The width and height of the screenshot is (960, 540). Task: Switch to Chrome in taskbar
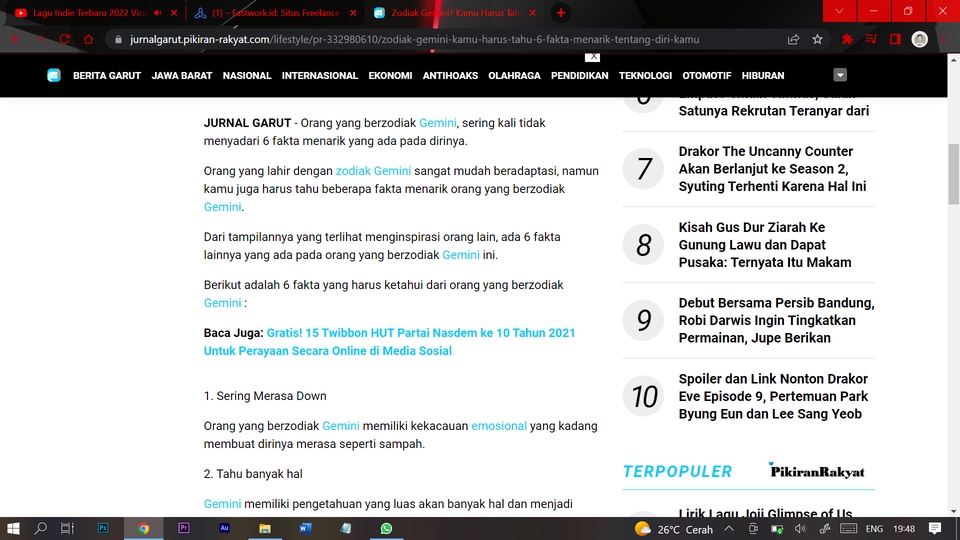[143, 528]
